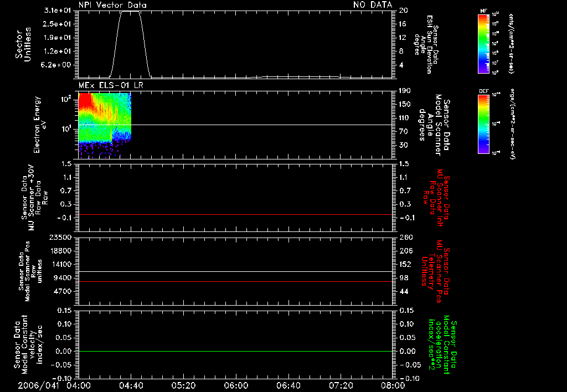
Task: Click the electron energy spectrogram data
Action: 105,125
